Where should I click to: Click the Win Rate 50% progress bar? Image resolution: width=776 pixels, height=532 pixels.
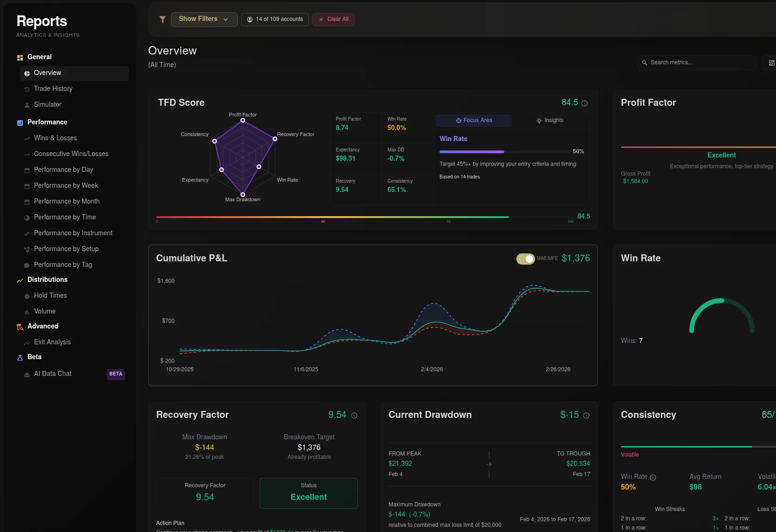504,152
